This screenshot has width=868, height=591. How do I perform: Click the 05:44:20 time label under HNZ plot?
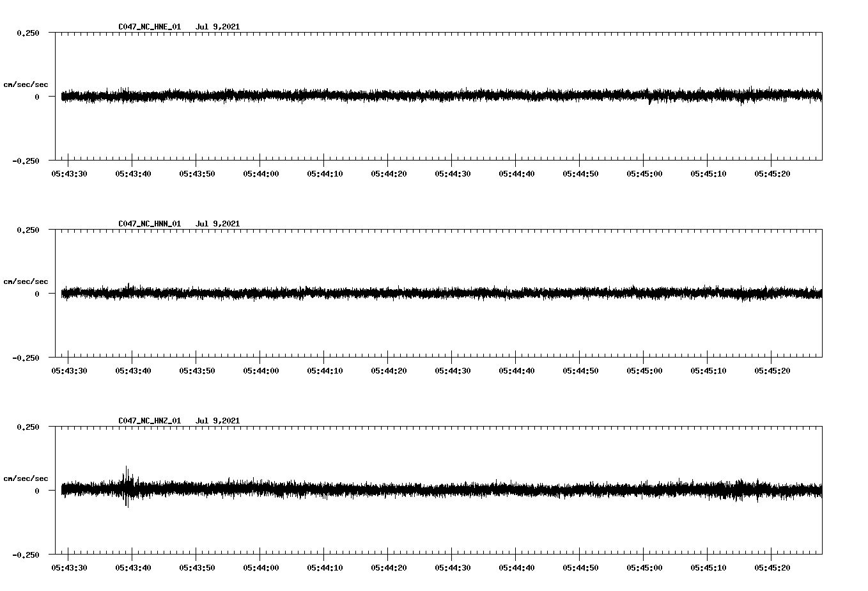coord(389,568)
